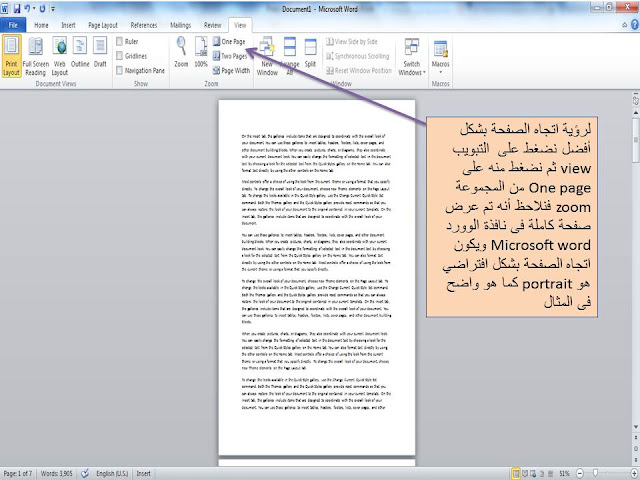
Task: Click the Zoom In plus button
Action: pyautogui.click(x=634, y=473)
